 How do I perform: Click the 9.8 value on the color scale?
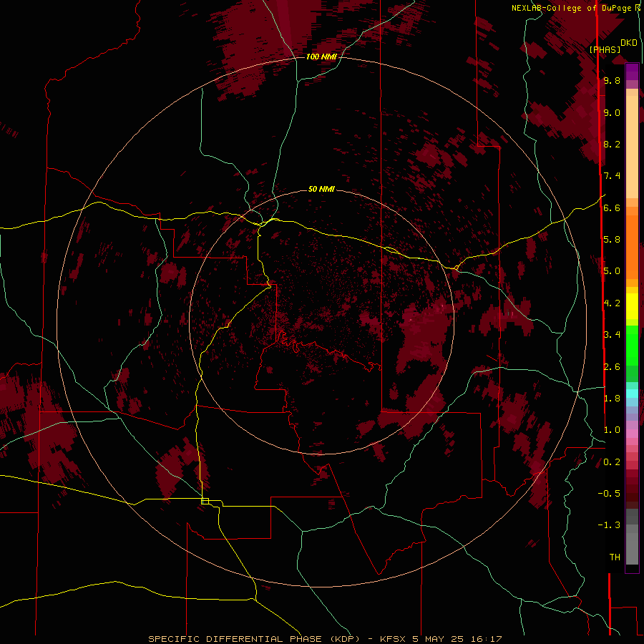[x=612, y=80]
